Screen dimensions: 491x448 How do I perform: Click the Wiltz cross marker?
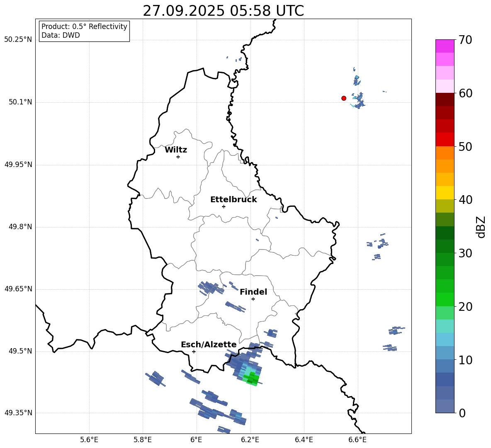coord(178,157)
